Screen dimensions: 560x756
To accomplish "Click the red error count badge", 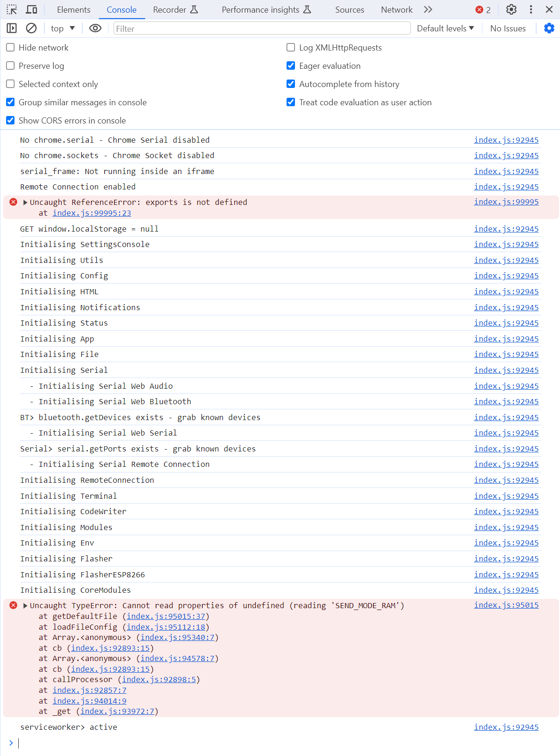I will tap(483, 10).
